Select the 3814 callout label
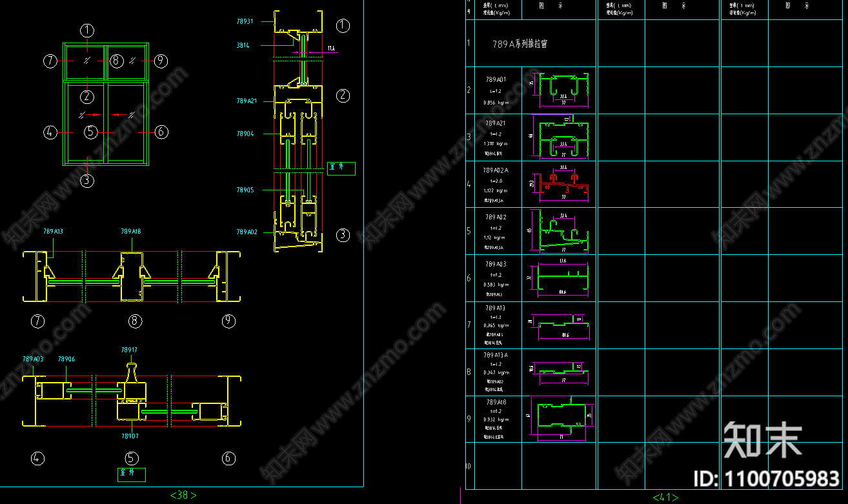Viewport: 848px width, 504px height. 243,45
